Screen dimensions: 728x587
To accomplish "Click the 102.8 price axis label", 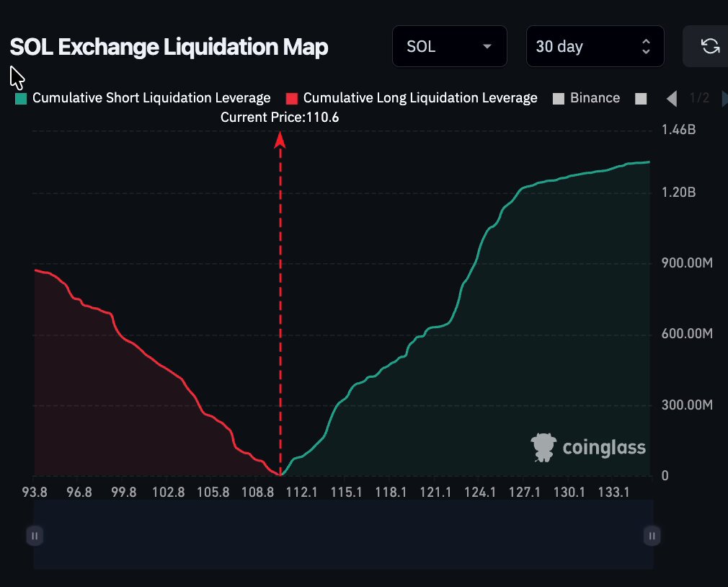I will click(x=168, y=493).
